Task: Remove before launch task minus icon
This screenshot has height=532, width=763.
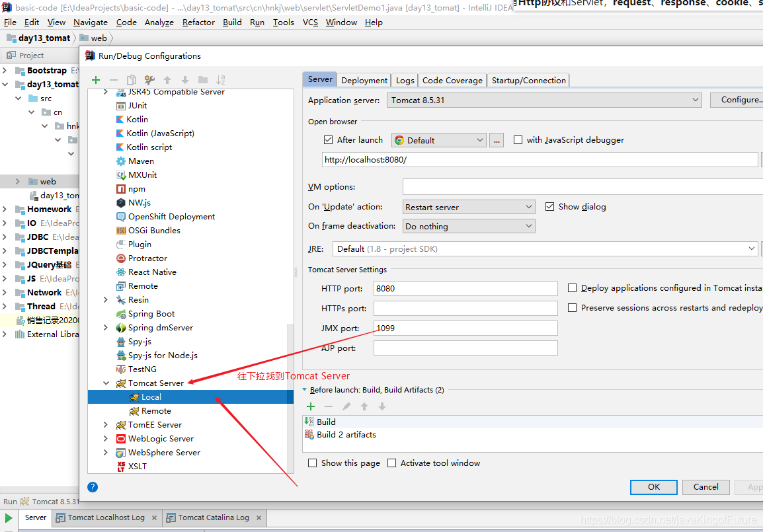Action: click(x=329, y=406)
